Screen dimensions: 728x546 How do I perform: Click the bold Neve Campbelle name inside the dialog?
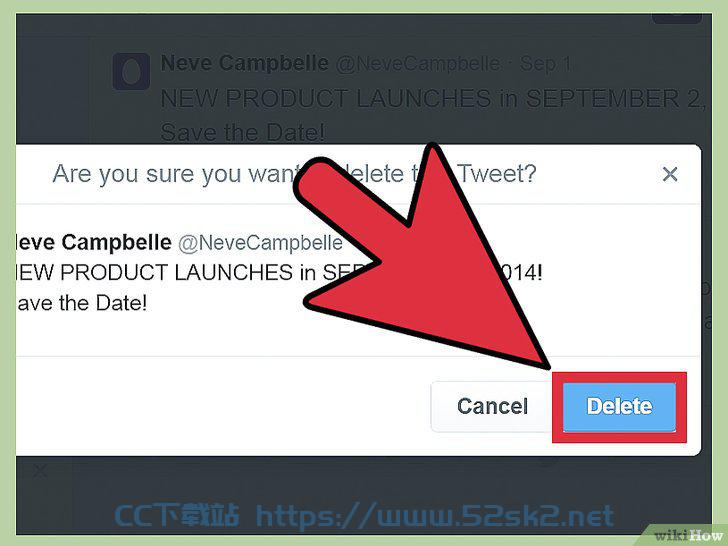[x=94, y=242]
